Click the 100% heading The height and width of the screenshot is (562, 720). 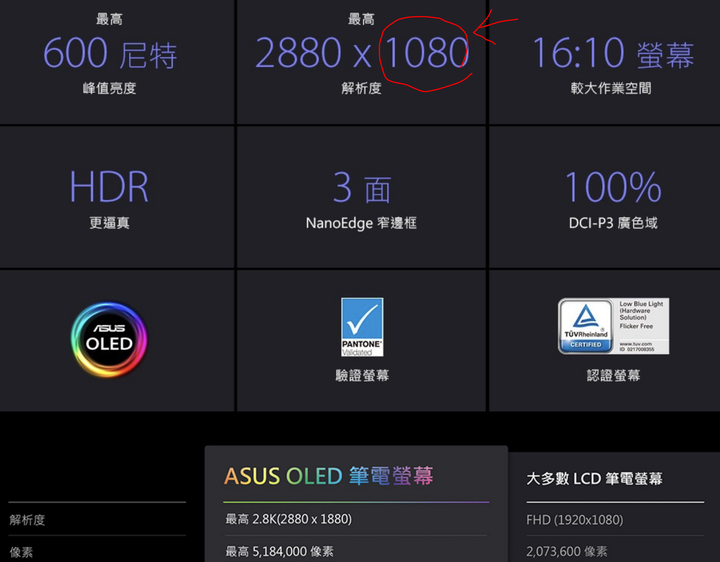(613, 186)
